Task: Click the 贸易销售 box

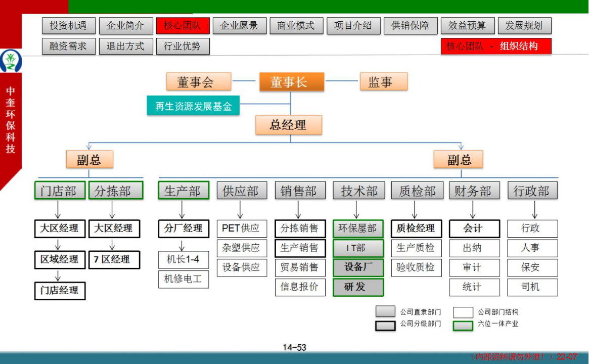Action: coord(300,267)
